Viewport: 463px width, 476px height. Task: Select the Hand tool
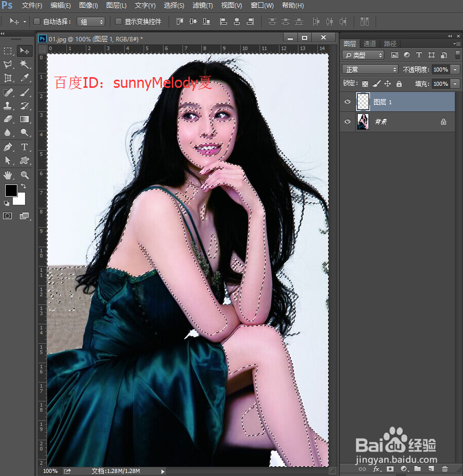click(8, 175)
